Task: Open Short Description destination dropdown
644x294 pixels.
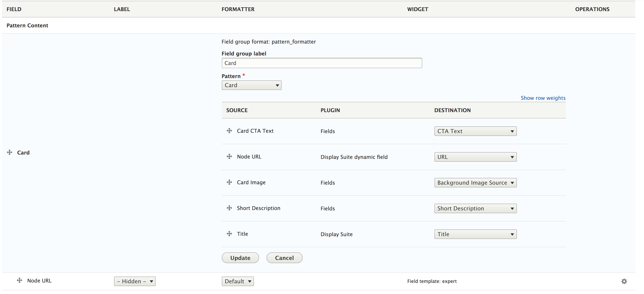Action: pyautogui.click(x=475, y=208)
